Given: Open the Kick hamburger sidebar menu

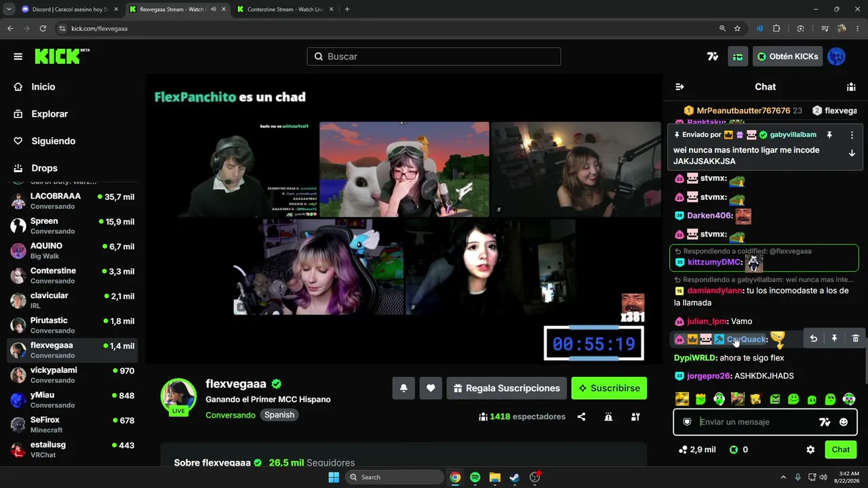Looking at the screenshot, I should (x=18, y=56).
